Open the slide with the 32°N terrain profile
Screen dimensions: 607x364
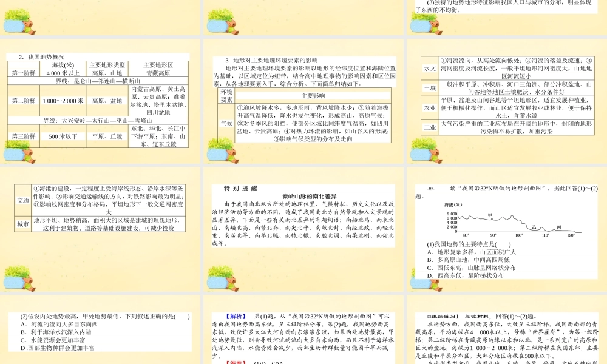click(x=507, y=229)
